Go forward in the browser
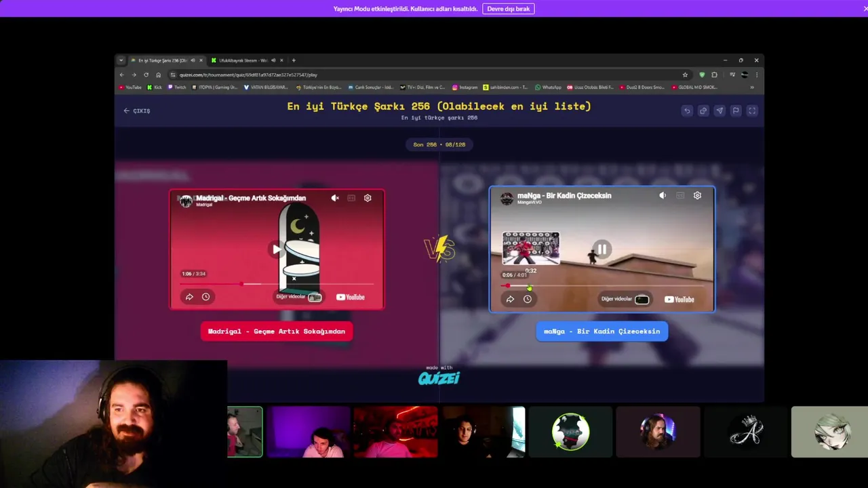The width and height of the screenshot is (868, 488). (134, 75)
